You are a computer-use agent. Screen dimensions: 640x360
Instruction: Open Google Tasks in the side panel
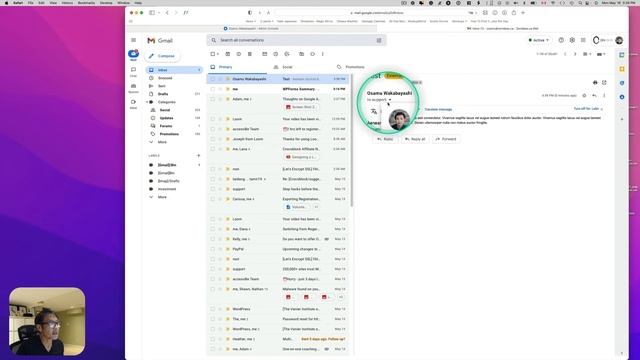(x=622, y=83)
